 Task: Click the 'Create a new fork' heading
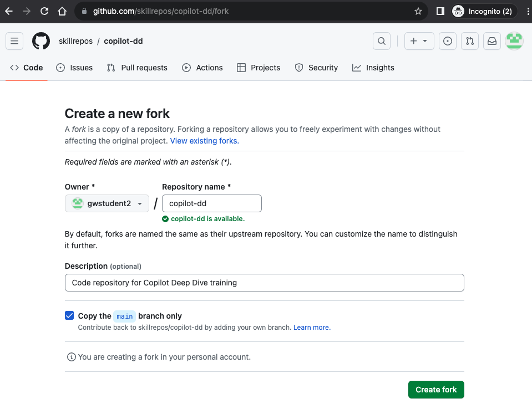(x=117, y=114)
